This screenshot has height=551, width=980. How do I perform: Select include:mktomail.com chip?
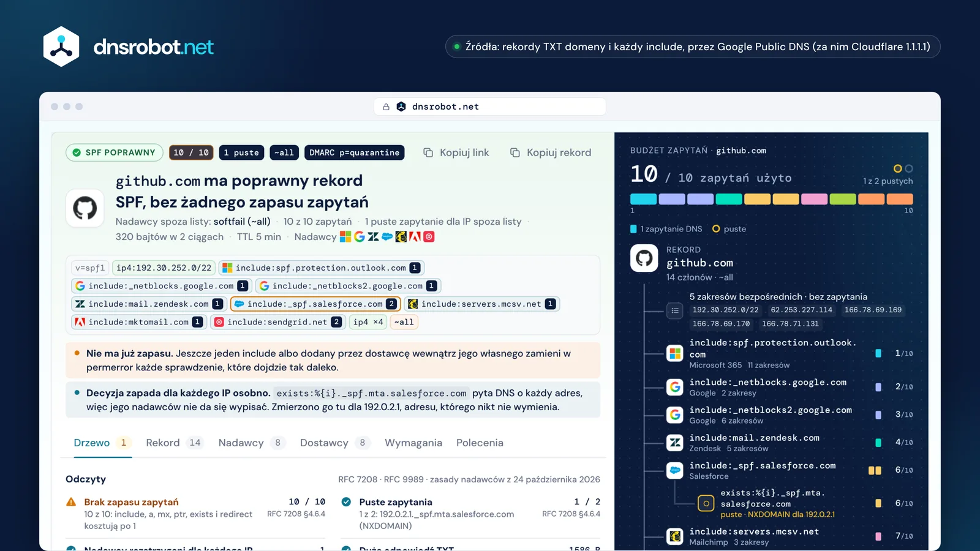[139, 322]
